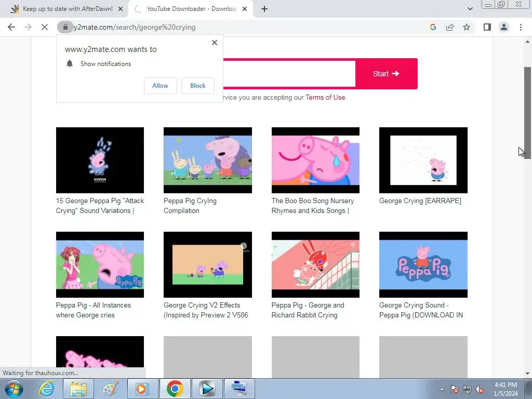Open Chrome's three-dot menu
Screen dimensions: 532x399
tap(521, 27)
